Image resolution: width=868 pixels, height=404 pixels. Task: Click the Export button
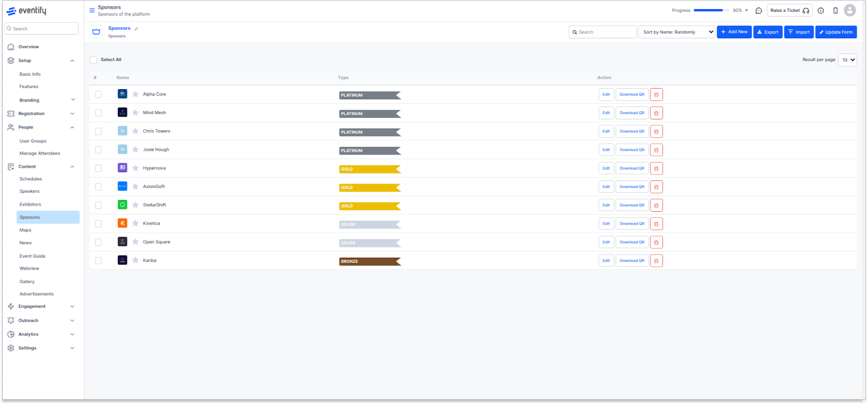(x=768, y=32)
